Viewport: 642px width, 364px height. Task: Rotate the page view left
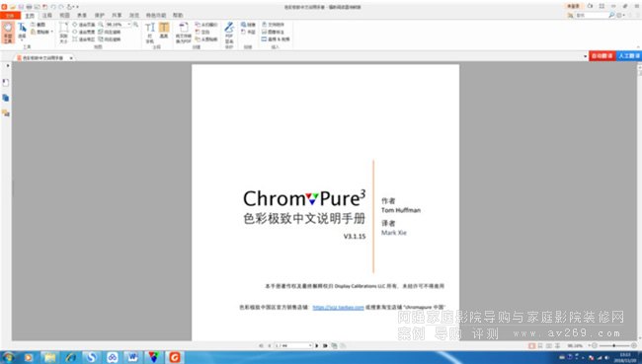(x=110, y=32)
